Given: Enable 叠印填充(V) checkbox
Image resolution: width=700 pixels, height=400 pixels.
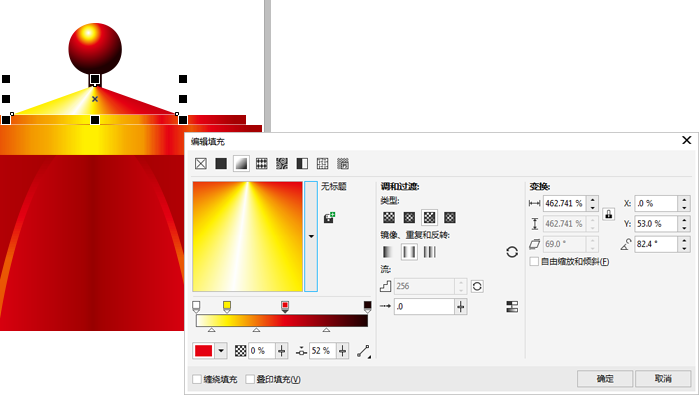Looking at the screenshot, I should click(250, 379).
